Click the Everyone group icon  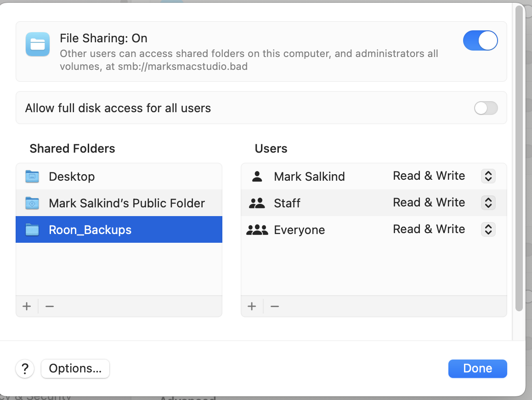click(x=257, y=229)
